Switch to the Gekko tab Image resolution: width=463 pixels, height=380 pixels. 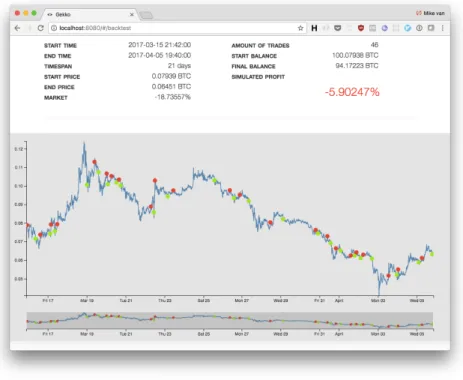[90, 14]
